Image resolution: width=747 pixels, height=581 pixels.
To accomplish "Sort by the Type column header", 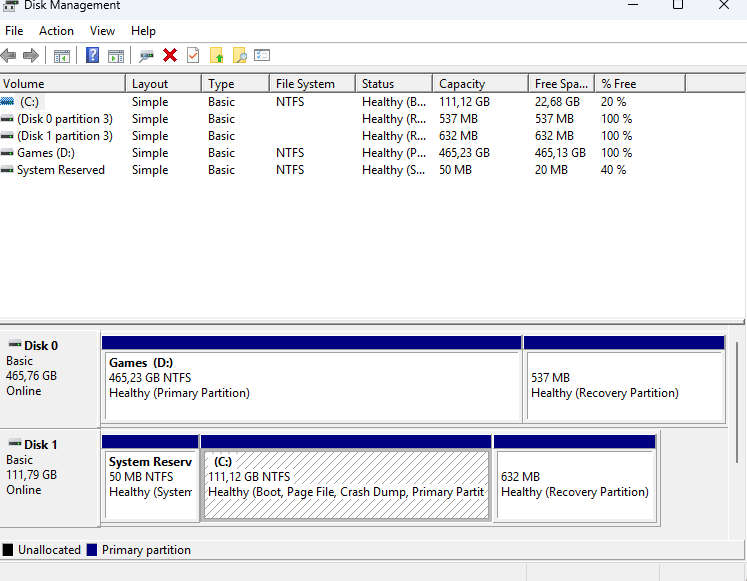I will coord(235,83).
